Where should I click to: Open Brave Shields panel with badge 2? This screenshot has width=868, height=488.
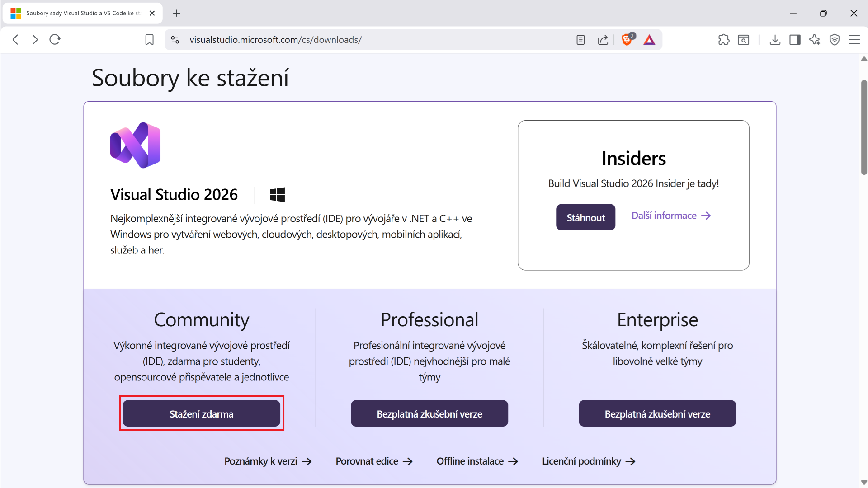pyautogui.click(x=627, y=40)
